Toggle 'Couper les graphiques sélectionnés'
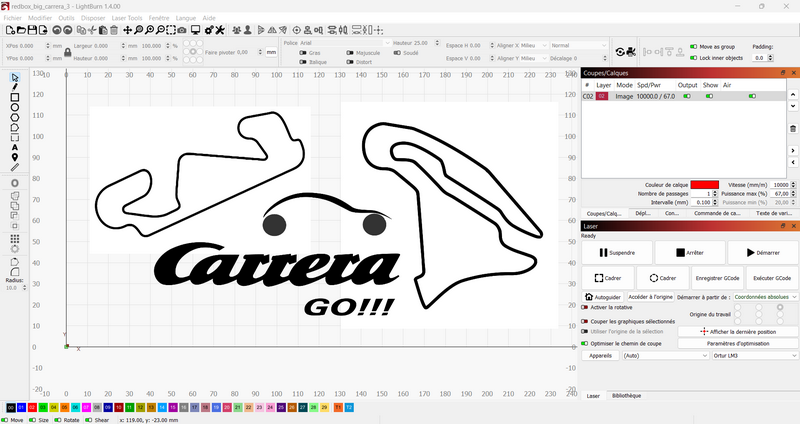800x424 pixels. click(x=585, y=321)
